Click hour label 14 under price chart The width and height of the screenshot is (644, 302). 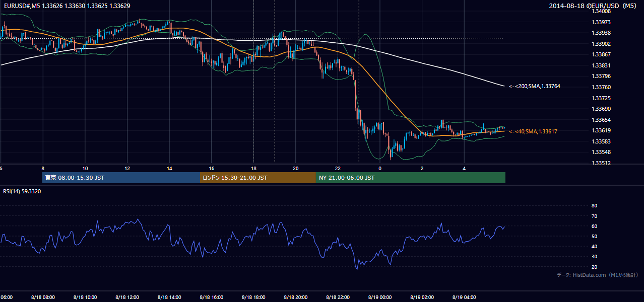(169, 168)
